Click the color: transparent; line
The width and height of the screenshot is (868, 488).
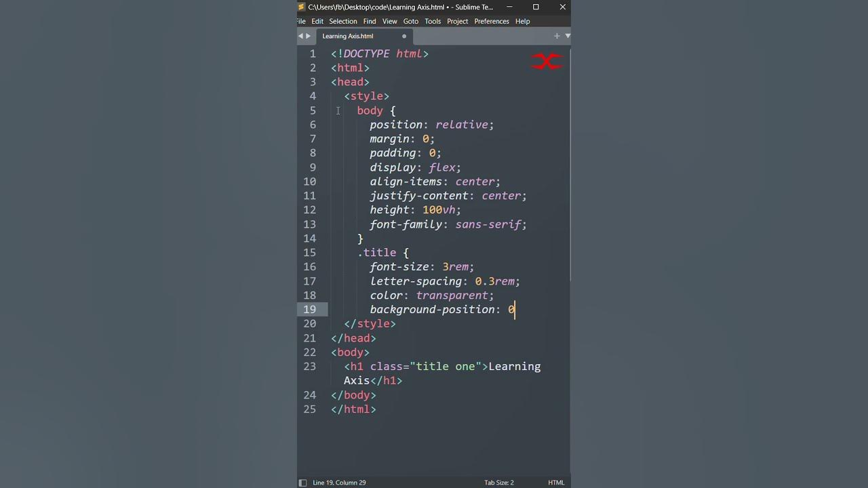(x=432, y=296)
